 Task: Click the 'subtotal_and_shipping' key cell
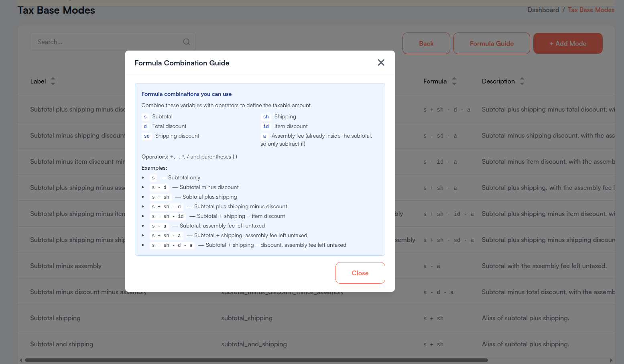click(254, 344)
